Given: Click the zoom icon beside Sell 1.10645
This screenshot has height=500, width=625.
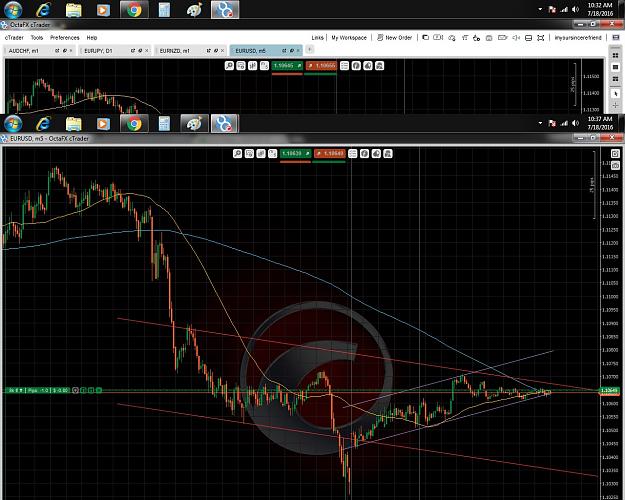Looking at the screenshot, I should tap(229, 66).
